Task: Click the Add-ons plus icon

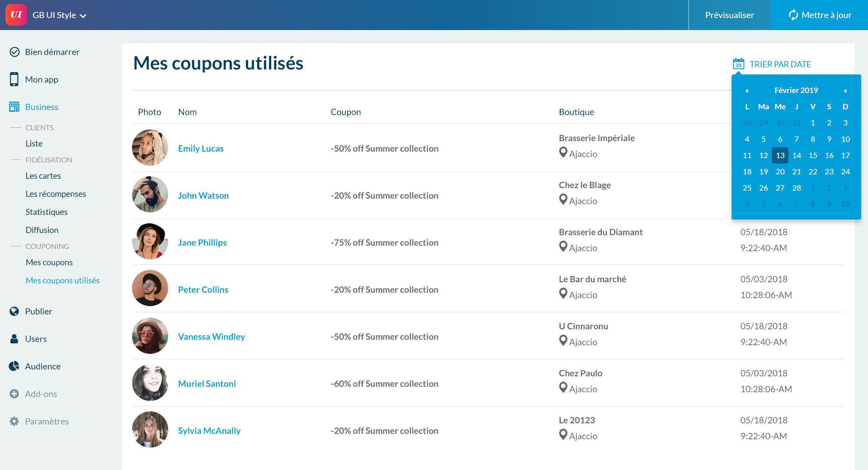Action: 14,394
